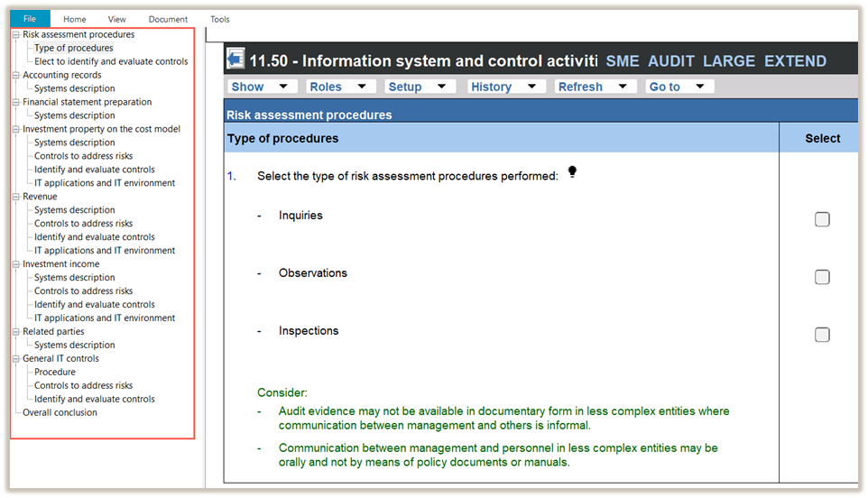Open the Setup dropdown menu
868x498 pixels.
tap(420, 87)
